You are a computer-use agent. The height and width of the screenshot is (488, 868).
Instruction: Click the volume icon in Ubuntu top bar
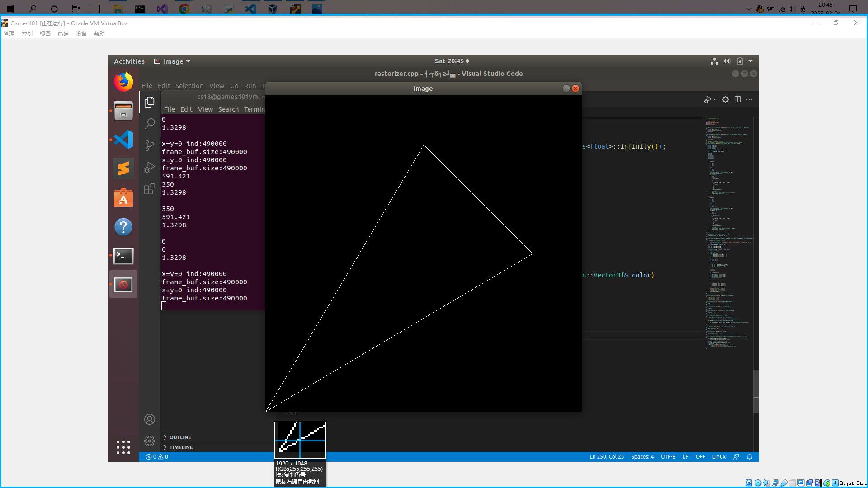727,61
